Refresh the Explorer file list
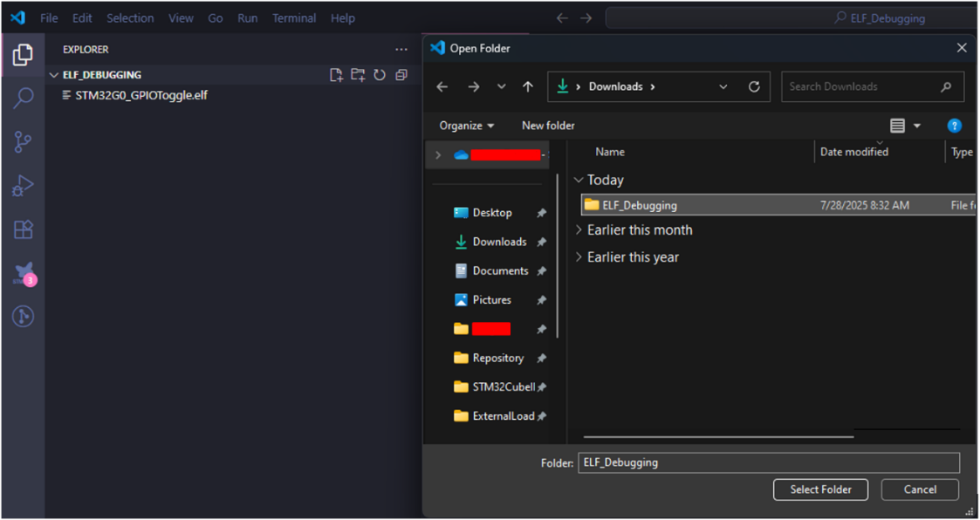The width and height of the screenshot is (980, 520). pyautogui.click(x=380, y=75)
